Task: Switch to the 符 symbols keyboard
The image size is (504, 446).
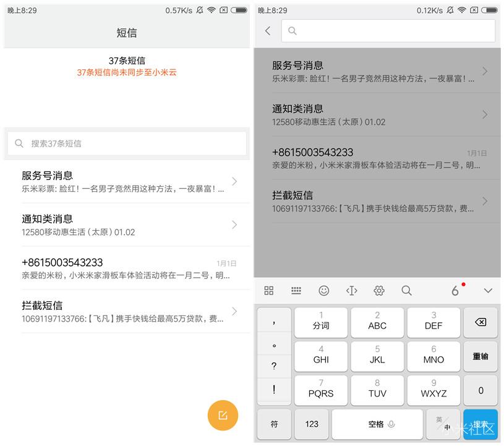Action: point(274,424)
